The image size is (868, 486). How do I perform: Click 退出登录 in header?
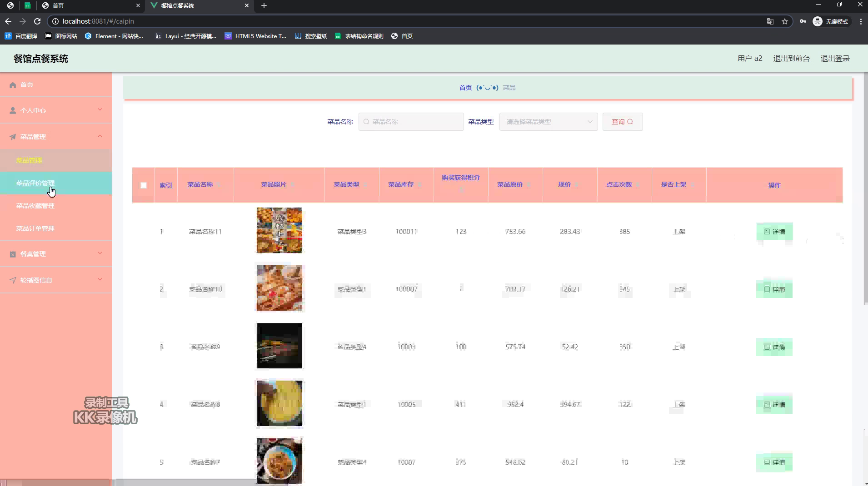click(x=835, y=59)
